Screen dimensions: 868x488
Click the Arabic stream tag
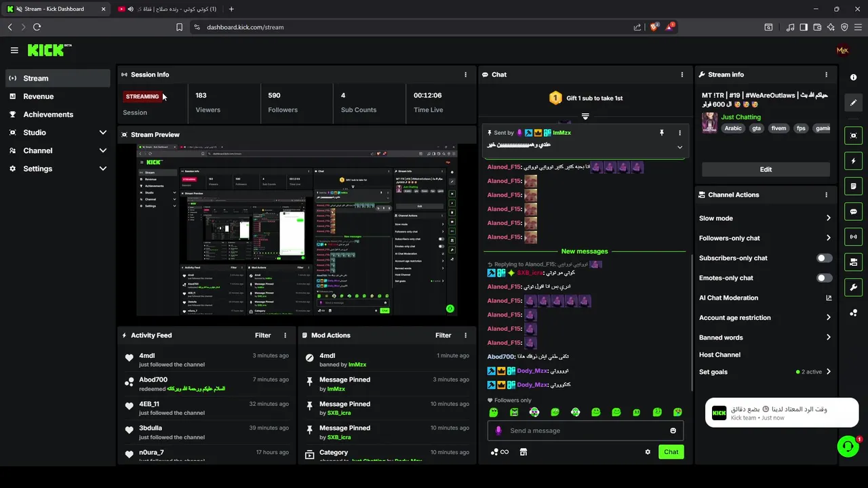coord(733,128)
